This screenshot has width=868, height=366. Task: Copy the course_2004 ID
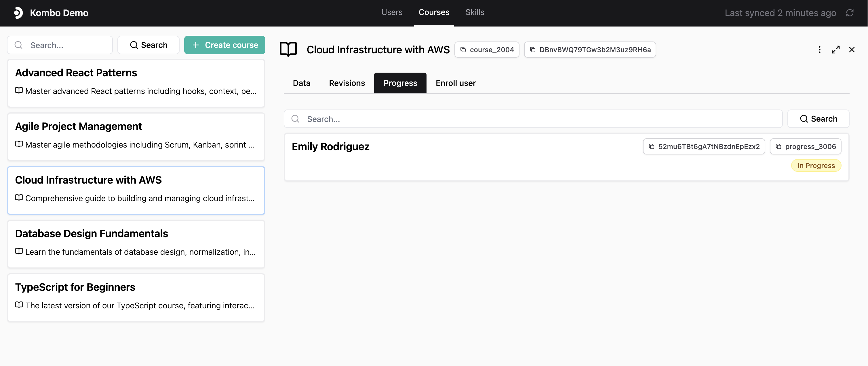(x=487, y=50)
